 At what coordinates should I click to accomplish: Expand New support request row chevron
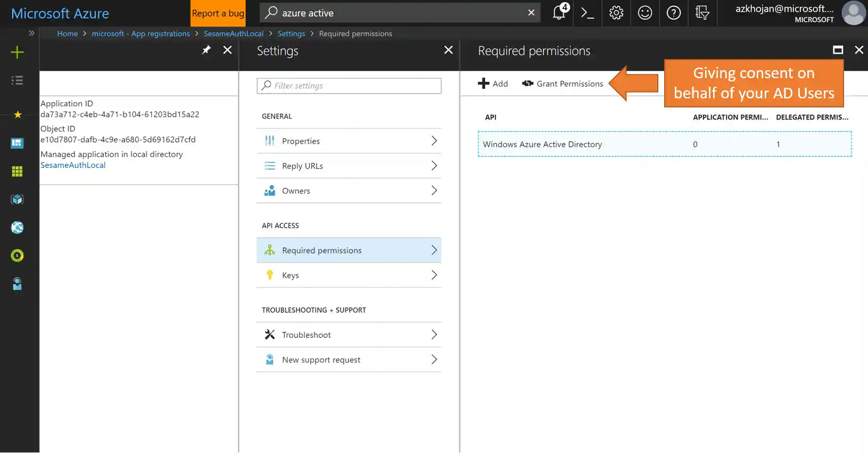[434, 359]
